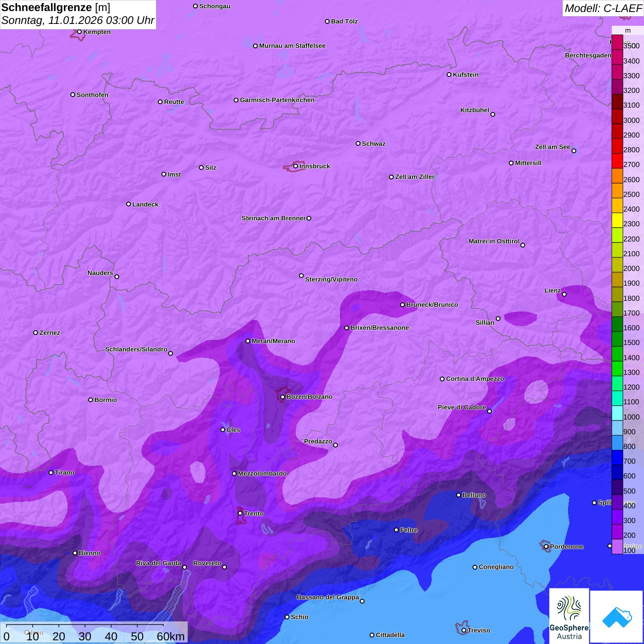
Task: Click the scale bar ruler line
Action: (85, 625)
